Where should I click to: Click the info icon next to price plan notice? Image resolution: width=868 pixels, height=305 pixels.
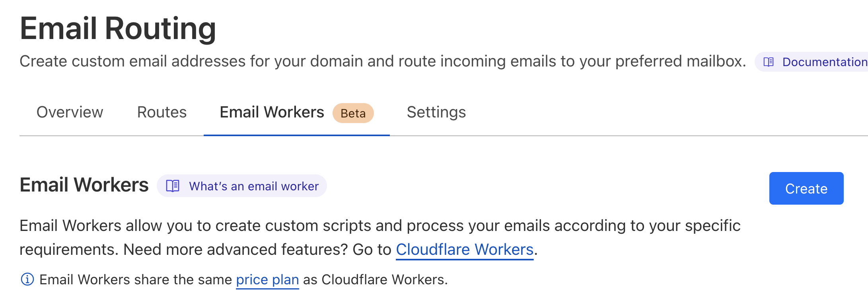[x=27, y=279]
